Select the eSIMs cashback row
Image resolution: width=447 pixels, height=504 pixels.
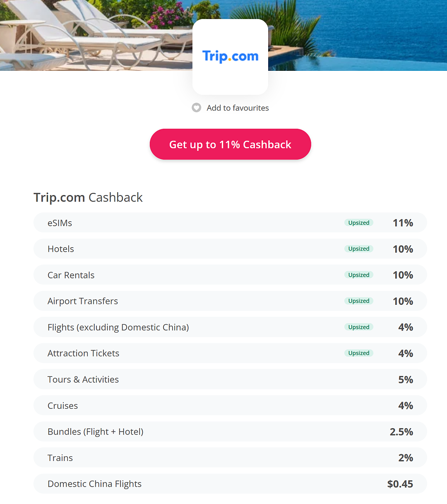pos(230,223)
